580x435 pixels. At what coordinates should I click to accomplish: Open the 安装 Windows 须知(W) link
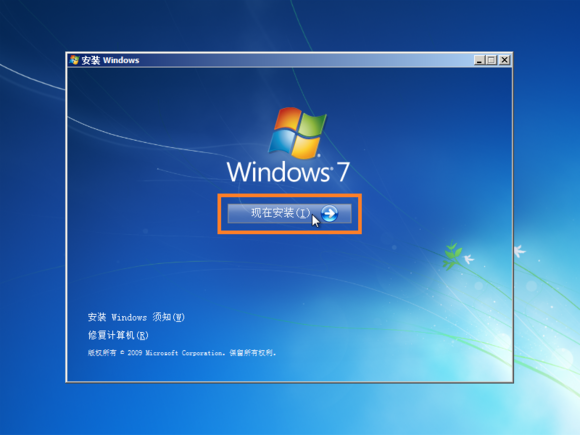pyautogui.click(x=136, y=317)
